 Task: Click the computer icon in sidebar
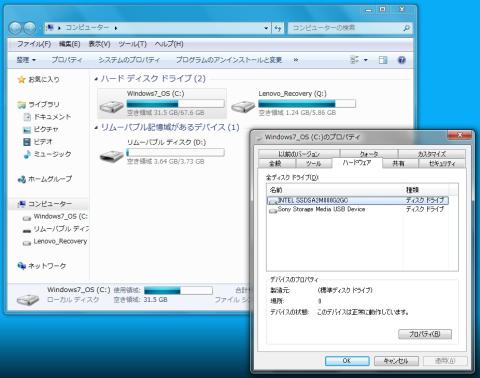tap(22, 204)
